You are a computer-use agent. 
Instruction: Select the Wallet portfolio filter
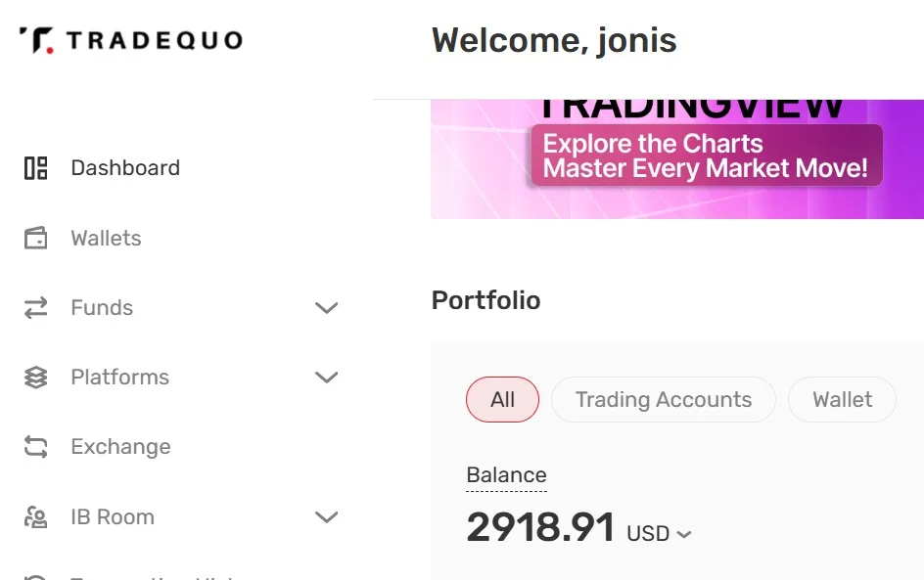pos(842,400)
